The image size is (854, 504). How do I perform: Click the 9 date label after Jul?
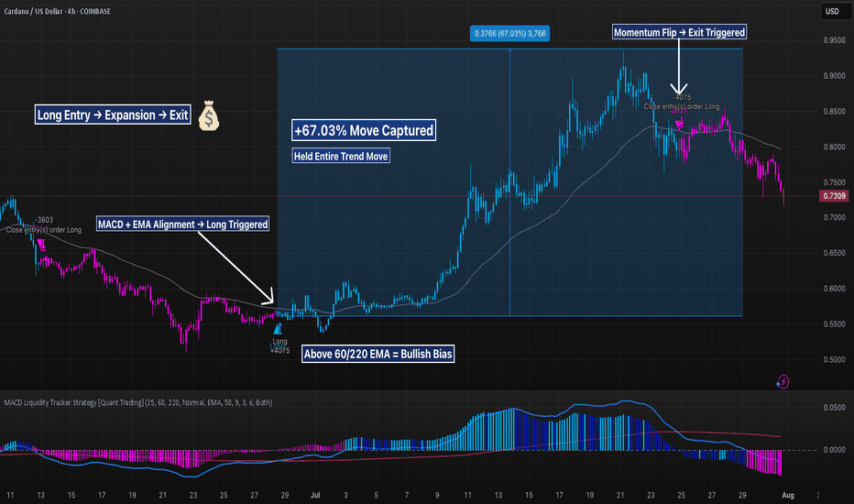click(437, 495)
